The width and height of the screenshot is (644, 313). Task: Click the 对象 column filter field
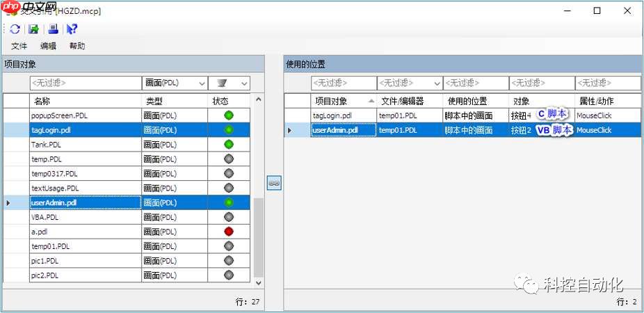point(542,83)
